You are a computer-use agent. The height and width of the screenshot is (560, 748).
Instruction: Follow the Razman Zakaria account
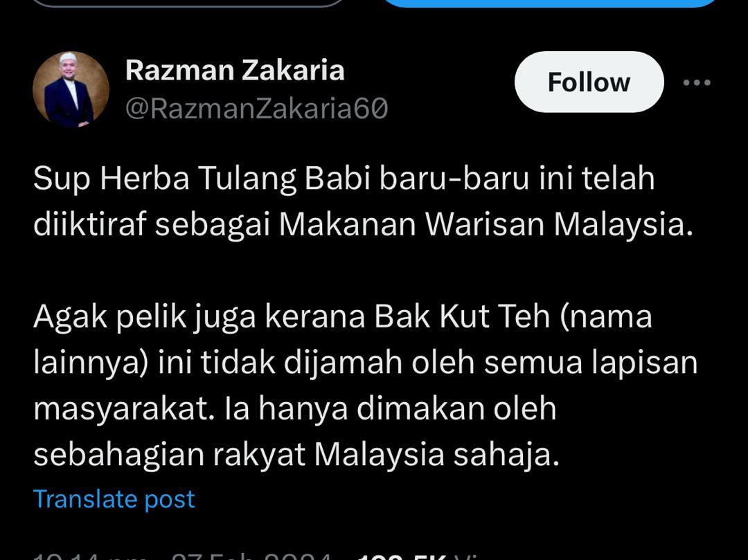coord(589,82)
